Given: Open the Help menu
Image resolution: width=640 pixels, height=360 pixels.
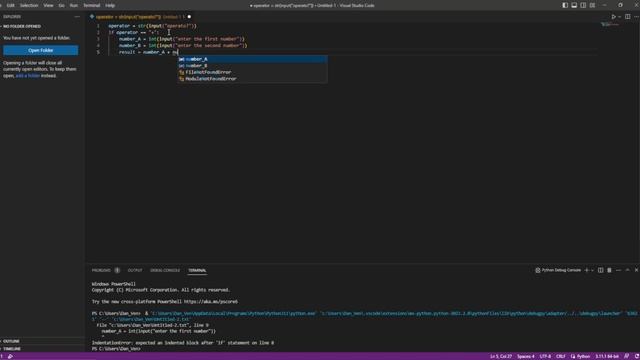Looking at the screenshot, I should 110,5.
